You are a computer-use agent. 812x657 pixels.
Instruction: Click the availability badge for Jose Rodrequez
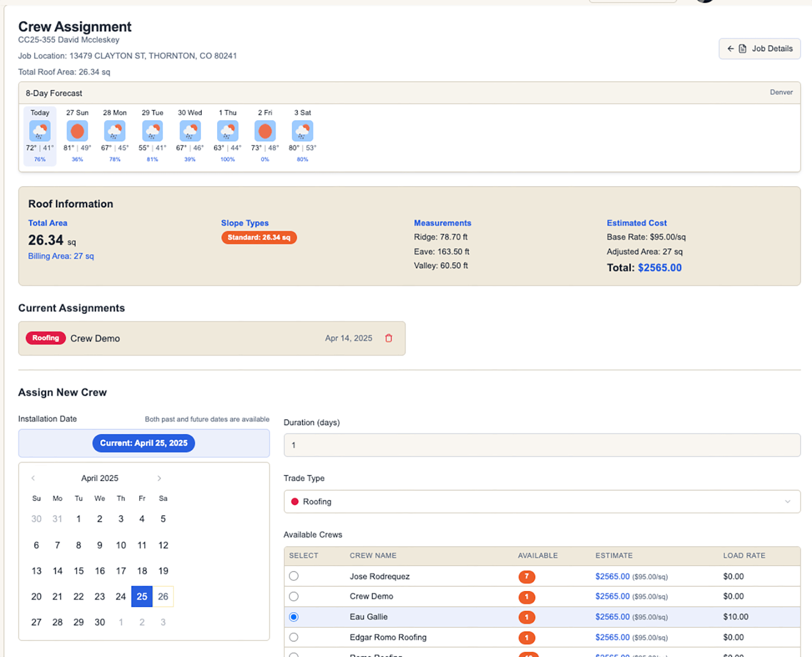[x=527, y=576]
